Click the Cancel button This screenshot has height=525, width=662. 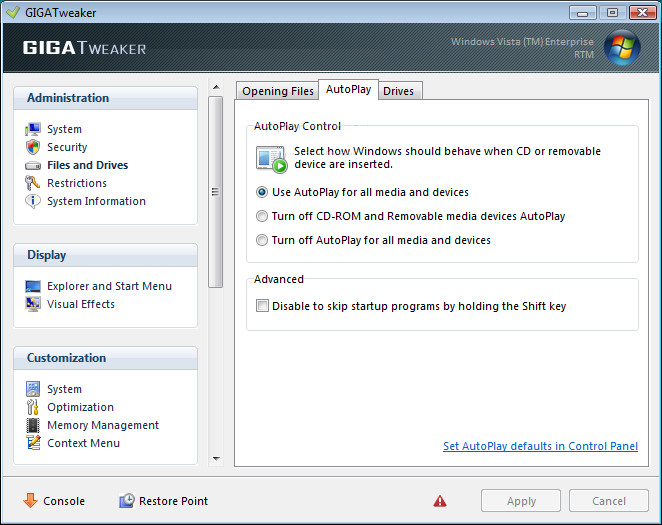[609, 501]
